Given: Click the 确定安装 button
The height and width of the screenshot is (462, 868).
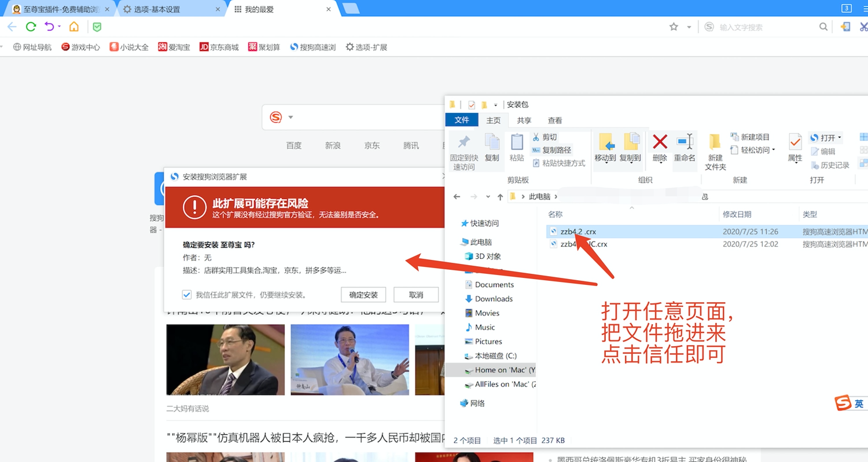Looking at the screenshot, I should pyautogui.click(x=363, y=295).
